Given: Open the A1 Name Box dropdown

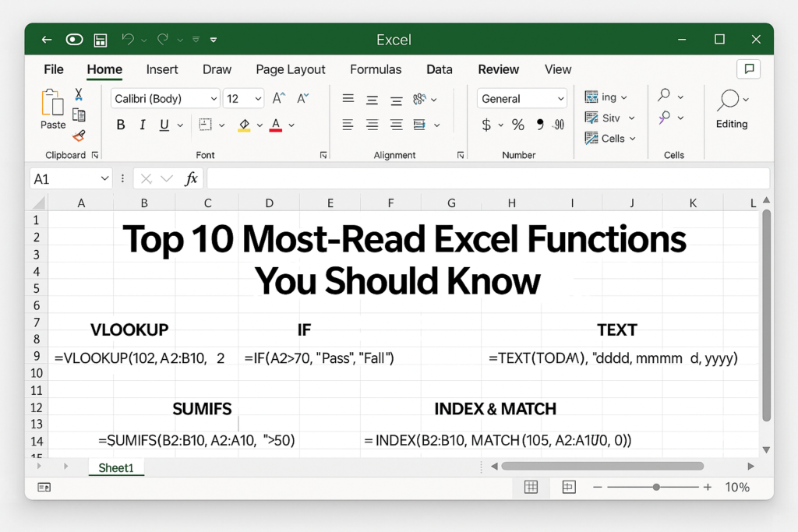Looking at the screenshot, I should (x=104, y=178).
